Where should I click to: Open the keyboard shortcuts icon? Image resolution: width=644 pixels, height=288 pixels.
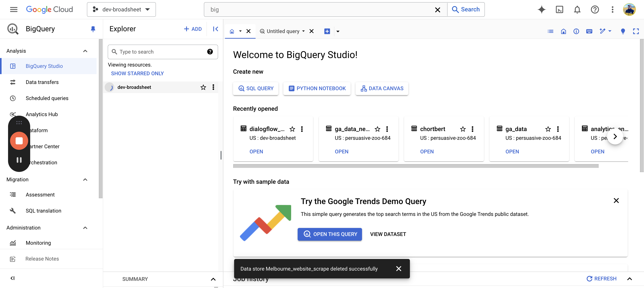coord(589,31)
